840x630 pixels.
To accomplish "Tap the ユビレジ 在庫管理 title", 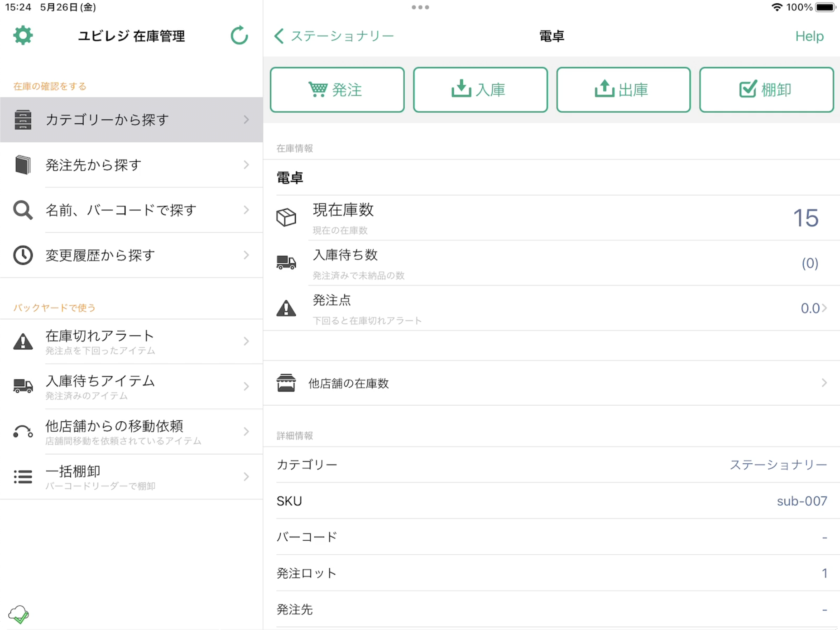I will [x=131, y=36].
